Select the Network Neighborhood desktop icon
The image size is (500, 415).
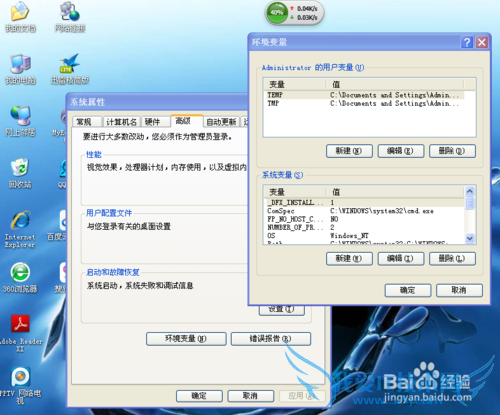pyautogui.click(x=20, y=121)
